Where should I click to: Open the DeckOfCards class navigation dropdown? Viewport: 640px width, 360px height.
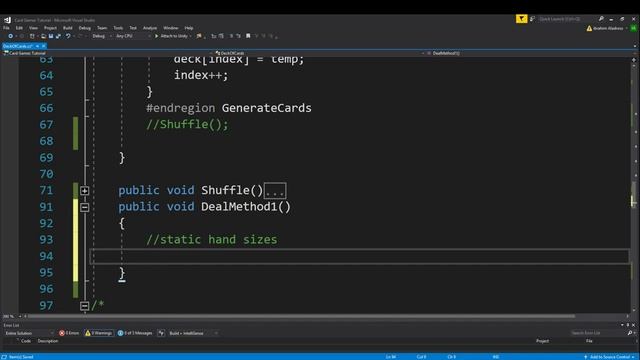[x=320, y=53]
